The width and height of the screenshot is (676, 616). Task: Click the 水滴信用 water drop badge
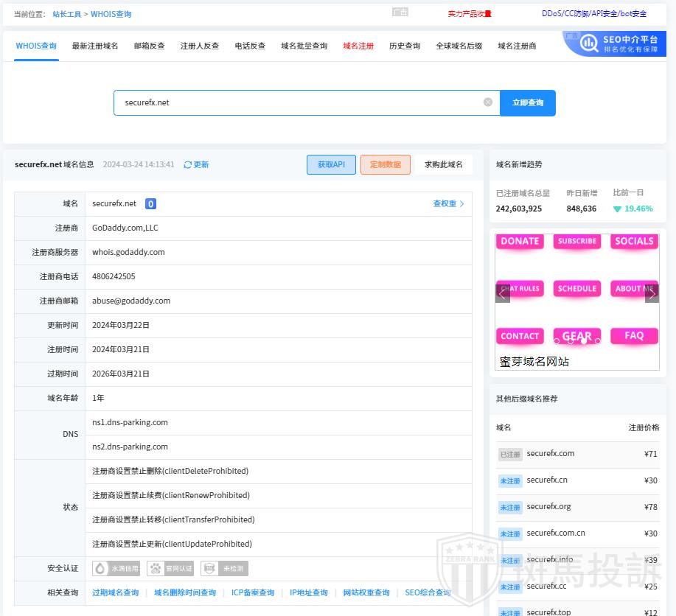(x=116, y=568)
